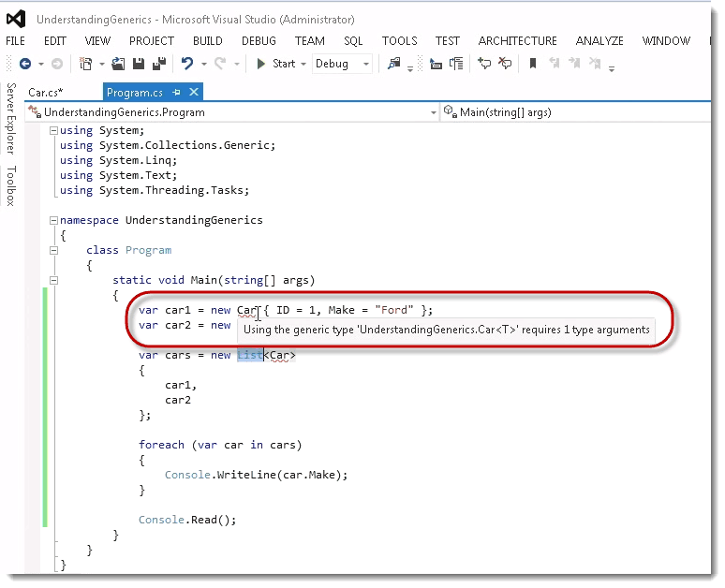This screenshot has width=725, height=588.
Task: Click the previous bookmark icon
Action: tap(554, 64)
